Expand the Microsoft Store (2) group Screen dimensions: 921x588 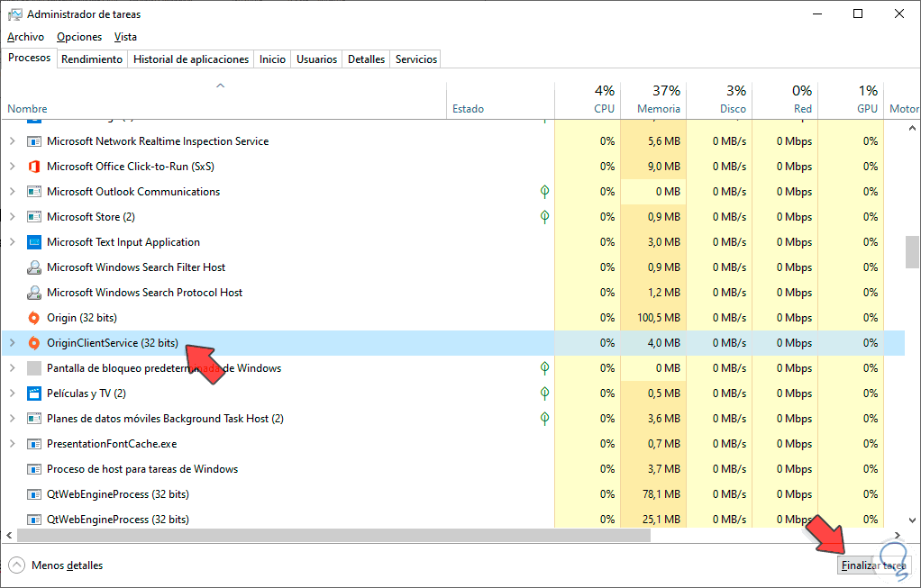(12, 217)
